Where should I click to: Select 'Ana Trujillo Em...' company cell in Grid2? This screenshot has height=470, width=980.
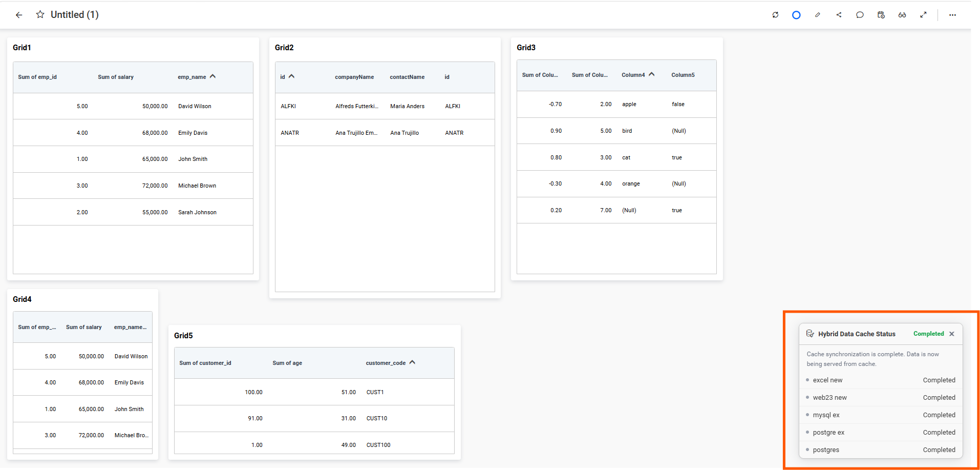(356, 133)
